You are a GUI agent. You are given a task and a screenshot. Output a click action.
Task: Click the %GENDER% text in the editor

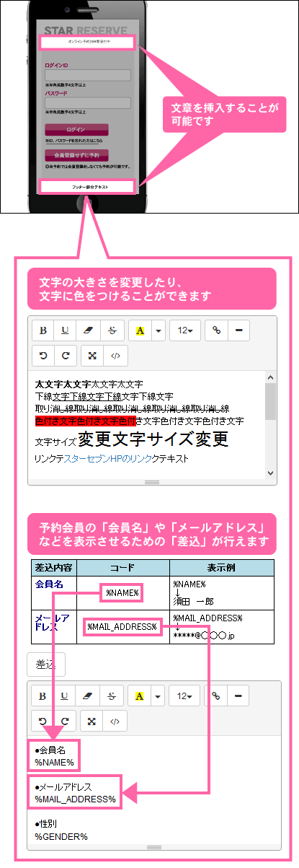(x=61, y=836)
